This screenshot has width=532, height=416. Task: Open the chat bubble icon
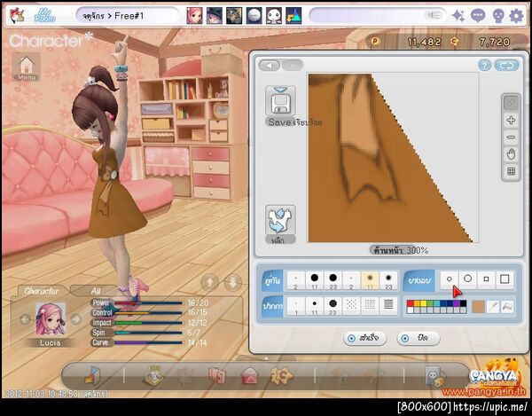478,16
